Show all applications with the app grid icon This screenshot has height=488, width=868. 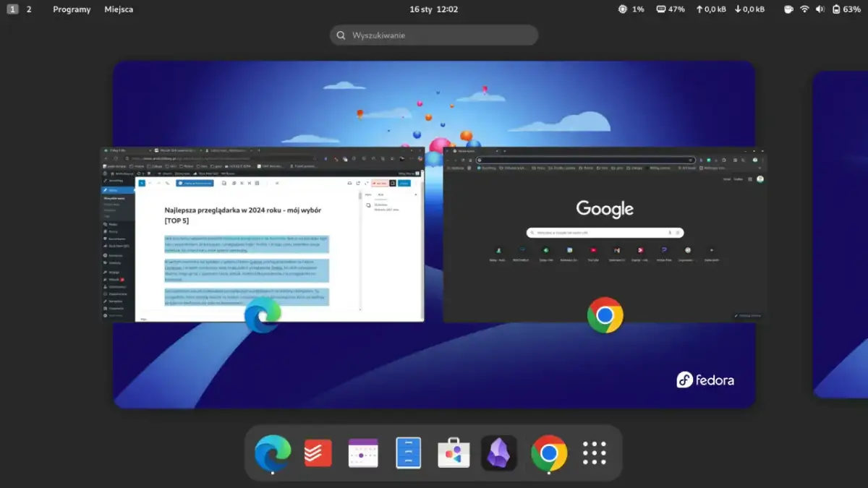coord(593,453)
